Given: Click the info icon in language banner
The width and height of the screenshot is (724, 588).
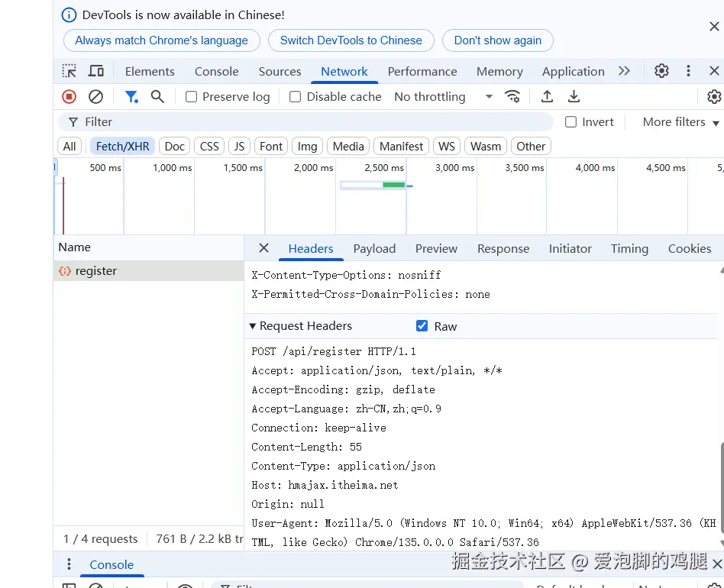Looking at the screenshot, I should [69, 15].
